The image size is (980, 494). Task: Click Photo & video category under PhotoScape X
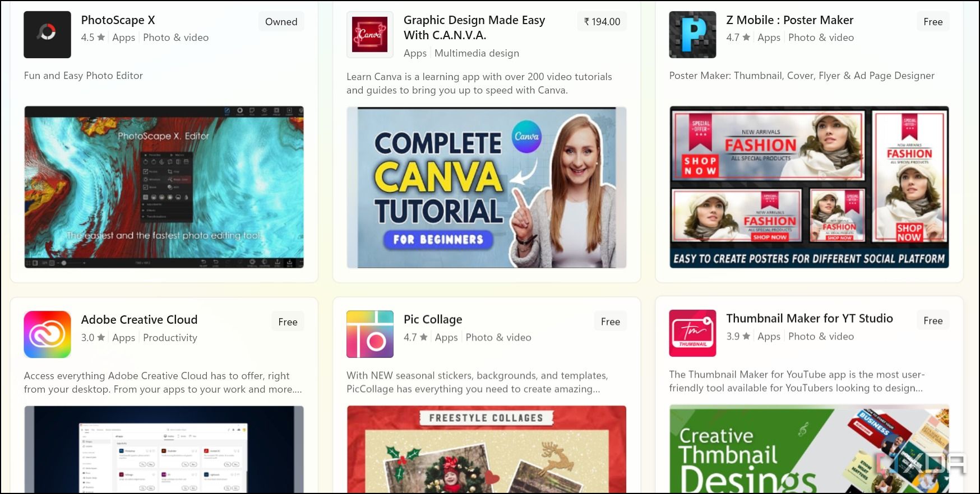[176, 38]
